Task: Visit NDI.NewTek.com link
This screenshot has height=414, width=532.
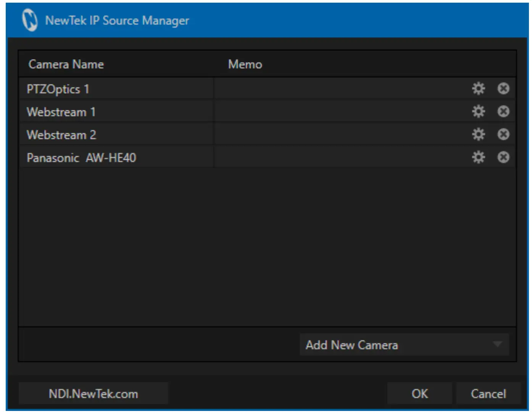Action: [x=94, y=393]
